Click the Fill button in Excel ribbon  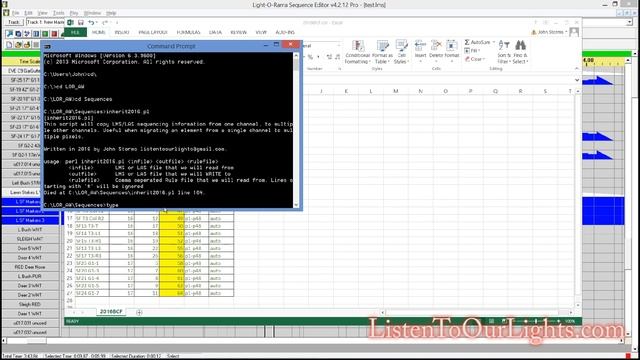pyautogui.click(x=472, y=51)
